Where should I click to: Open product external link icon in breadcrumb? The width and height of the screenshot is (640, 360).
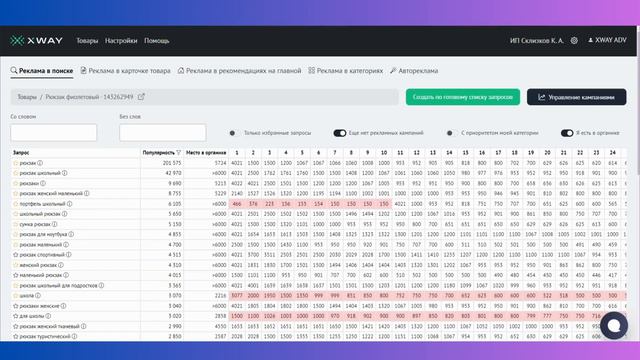click(141, 97)
